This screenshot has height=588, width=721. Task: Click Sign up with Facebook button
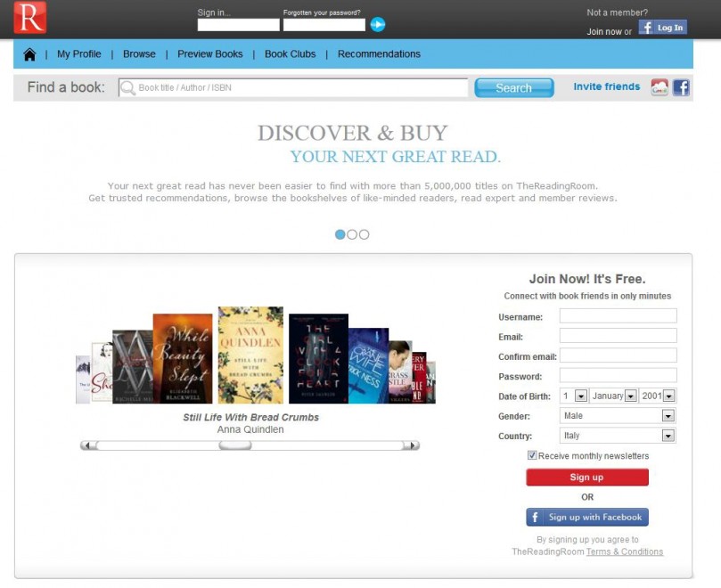click(x=587, y=518)
